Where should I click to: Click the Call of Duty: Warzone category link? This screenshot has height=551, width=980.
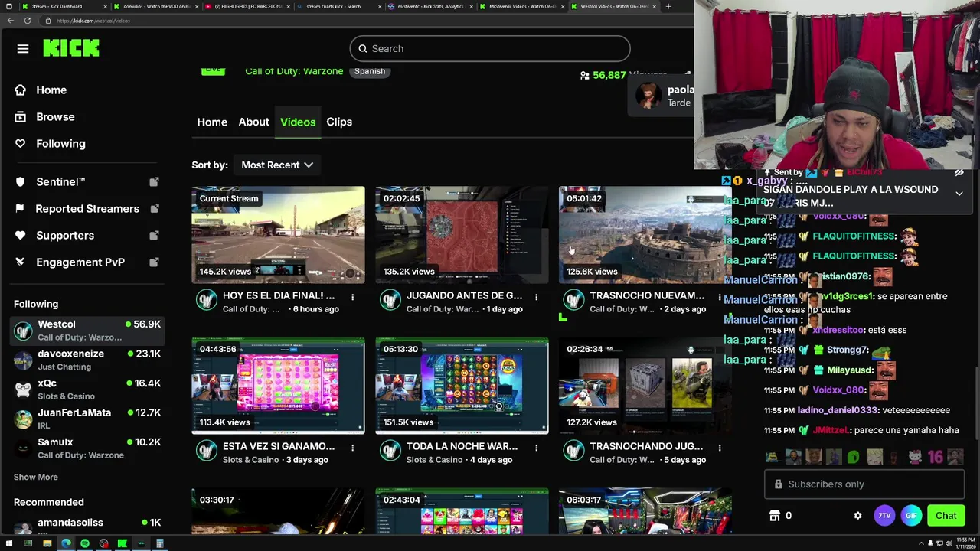[x=294, y=71]
